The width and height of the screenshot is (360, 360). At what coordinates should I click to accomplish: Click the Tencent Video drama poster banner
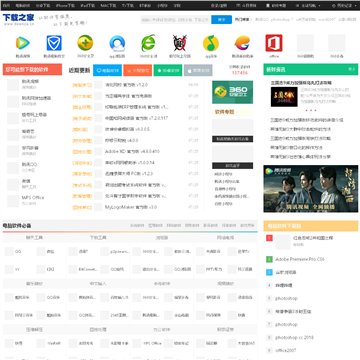point(311,189)
